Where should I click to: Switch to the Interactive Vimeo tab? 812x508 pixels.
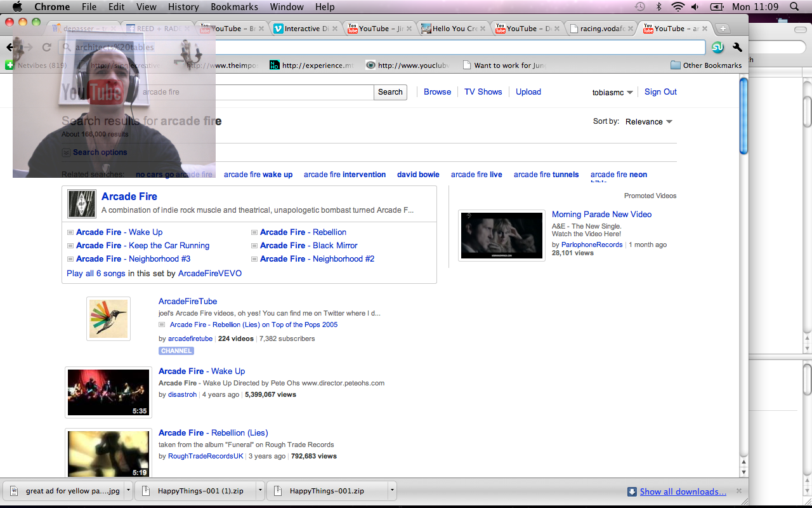306,29
